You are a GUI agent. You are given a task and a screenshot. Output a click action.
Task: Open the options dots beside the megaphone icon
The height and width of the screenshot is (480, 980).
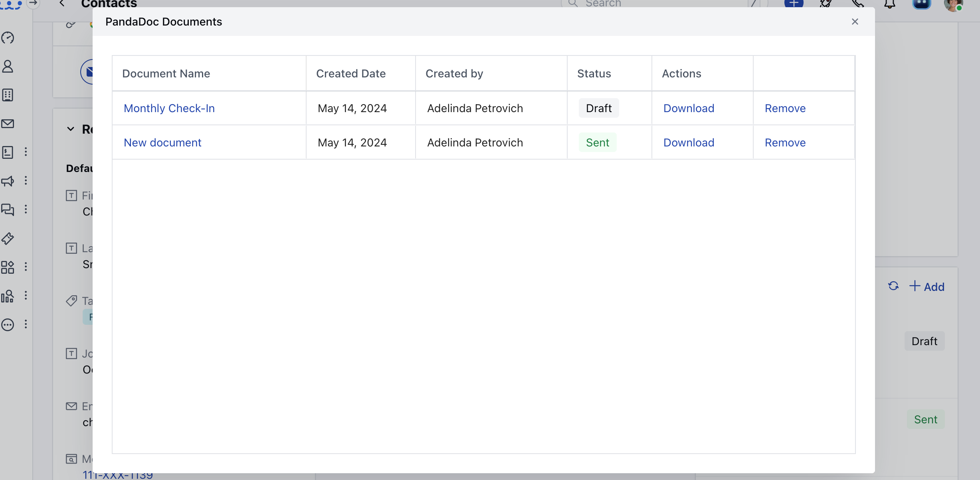pos(26,180)
